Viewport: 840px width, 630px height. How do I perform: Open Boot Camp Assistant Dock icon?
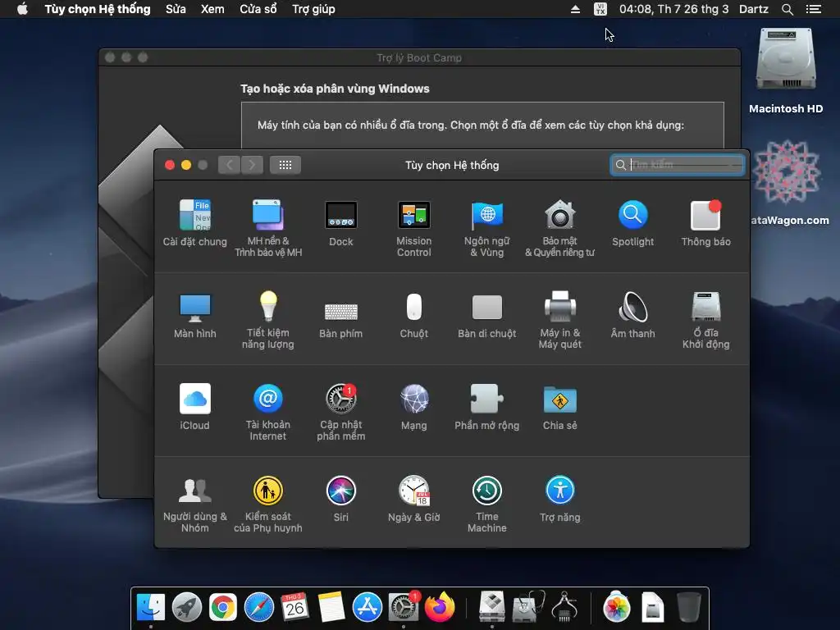(492, 608)
